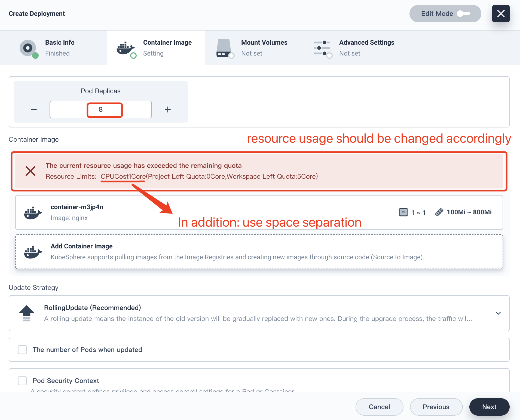Open the Mount Volumes step tab
The height and width of the screenshot is (420, 520).
tap(254, 48)
